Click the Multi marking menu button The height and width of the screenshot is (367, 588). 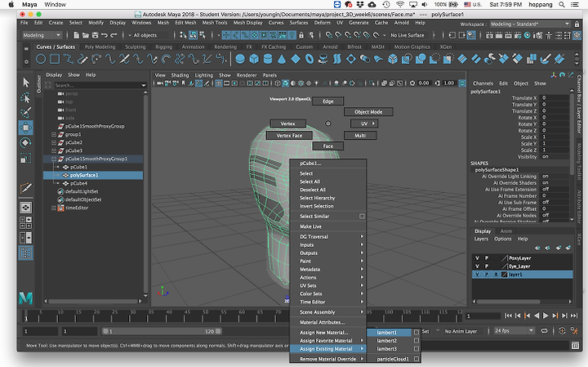[x=360, y=136]
